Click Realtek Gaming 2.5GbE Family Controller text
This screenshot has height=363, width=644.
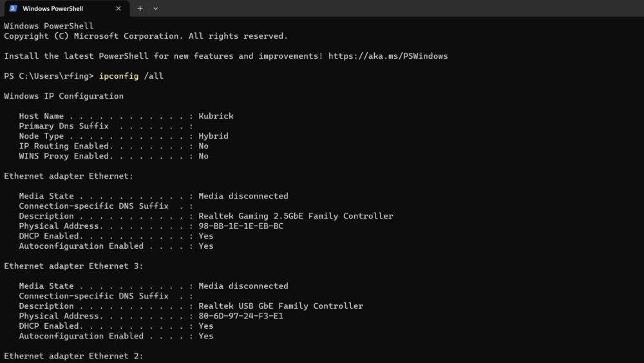296,216
